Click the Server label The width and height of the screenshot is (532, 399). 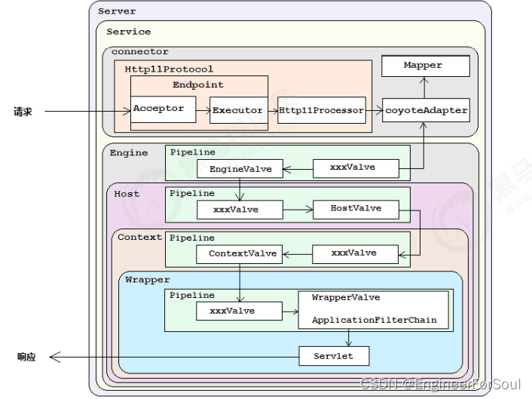tap(117, 11)
